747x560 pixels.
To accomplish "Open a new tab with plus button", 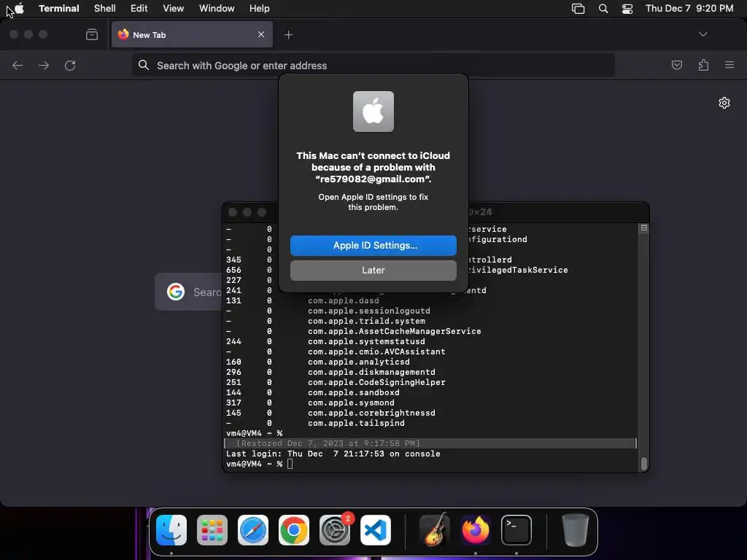I will point(288,34).
